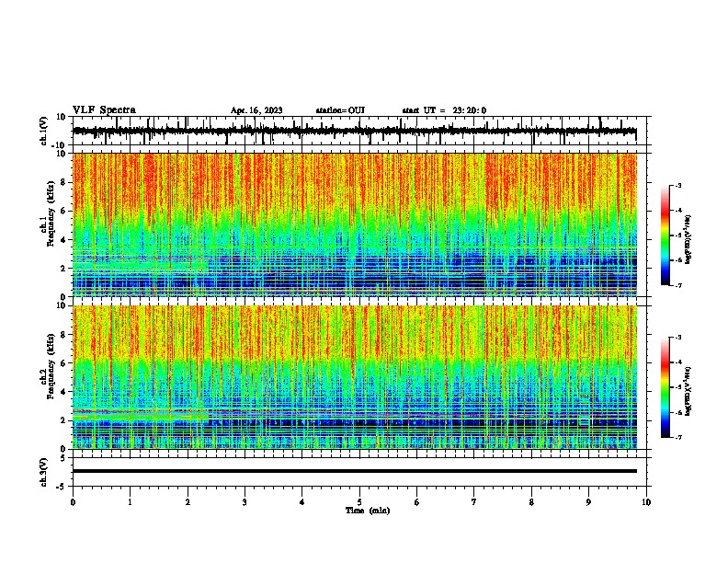Select the "start UT = 23:20: 0" text
The width and height of the screenshot is (728, 563).
click(444, 110)
